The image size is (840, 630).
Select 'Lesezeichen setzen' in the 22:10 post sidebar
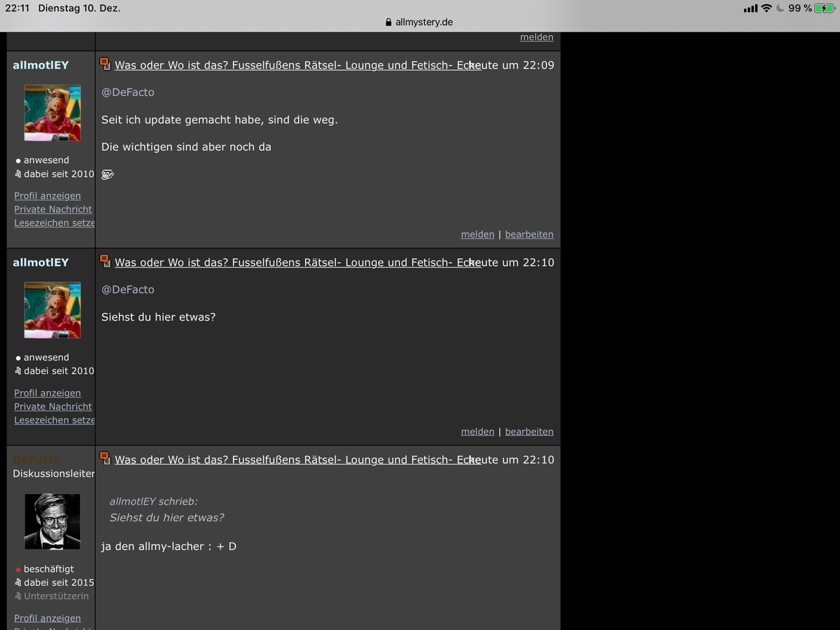click(55, 420)
